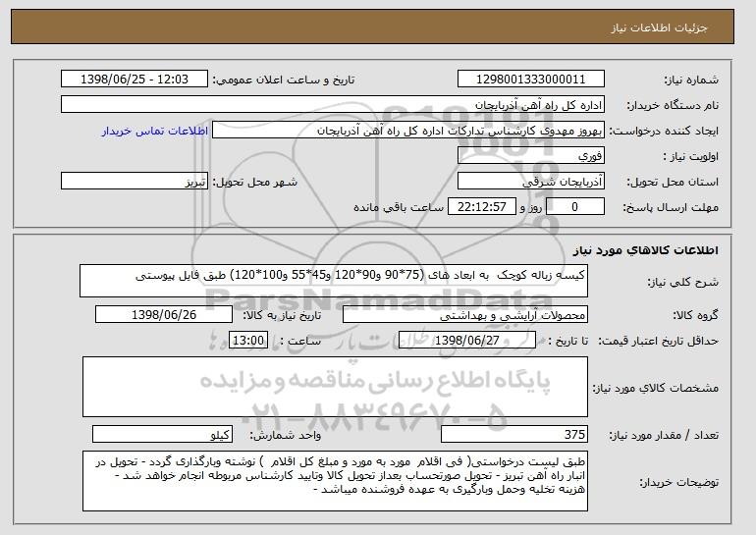
Task: Select the اولویت نیاز field فوری
Action: [x=531, y=156]
